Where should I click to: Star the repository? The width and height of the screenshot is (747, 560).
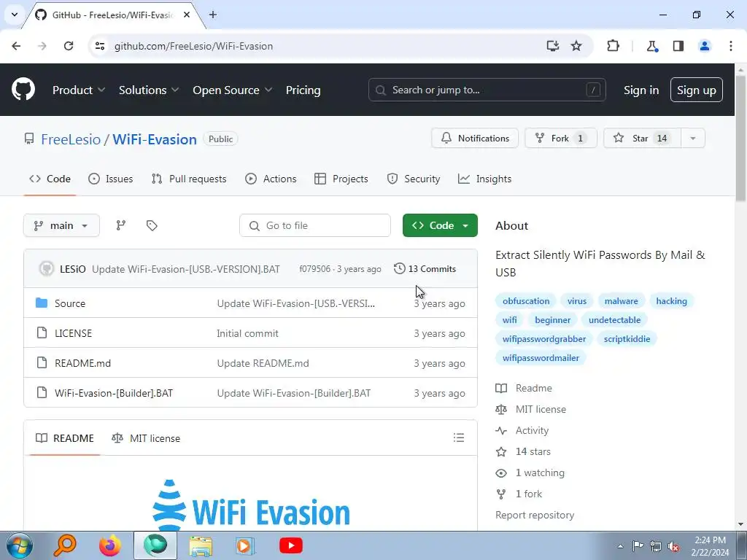(x=642, y=139)
